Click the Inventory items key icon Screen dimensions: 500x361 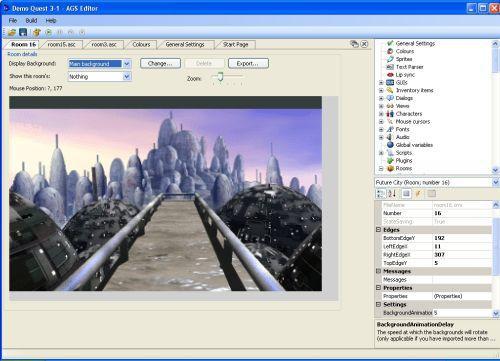pyautogui.click(x=390, y=90)
